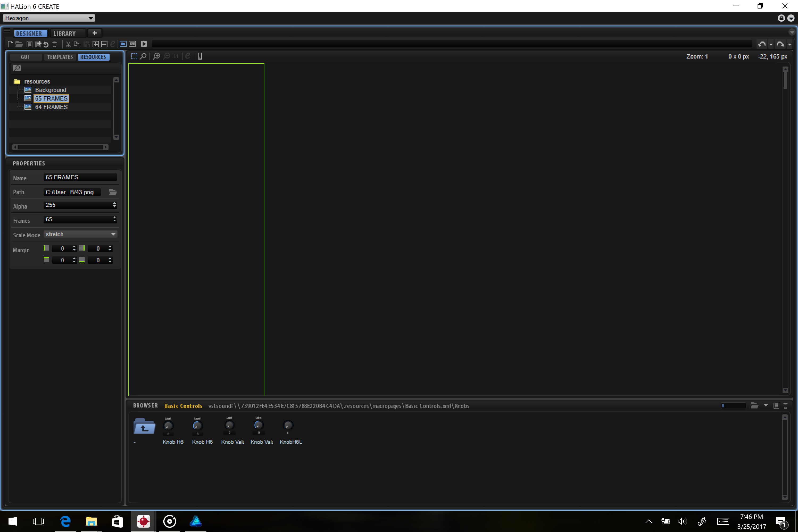Select the dashed rectangle selection tool

click(134, 56)
